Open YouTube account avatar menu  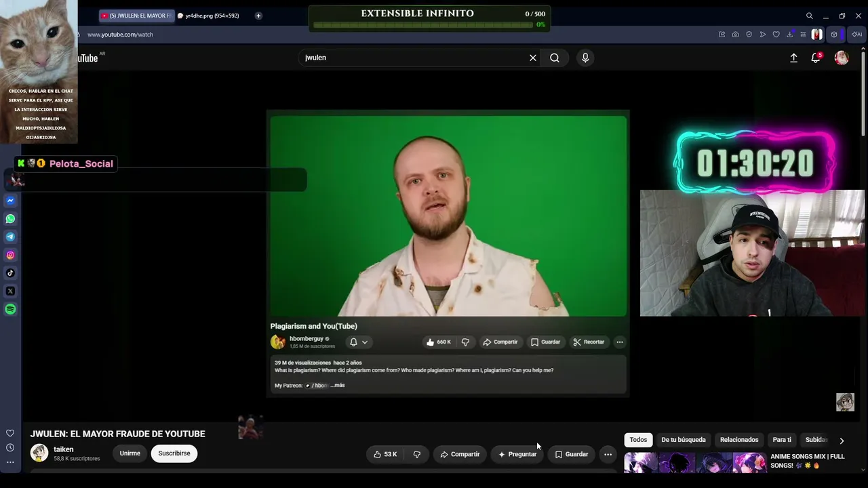842,58
